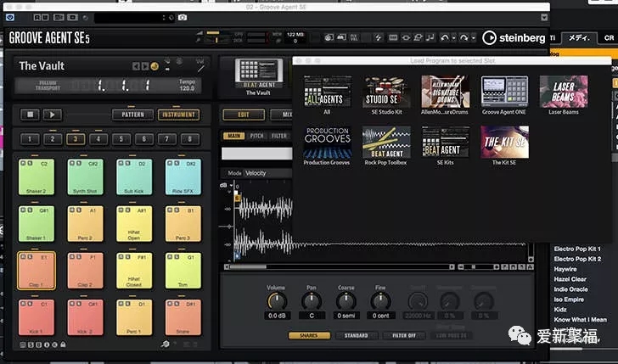Screen dimensions: 618x364
Task: Select pad group 5
Action: [121, 138]
